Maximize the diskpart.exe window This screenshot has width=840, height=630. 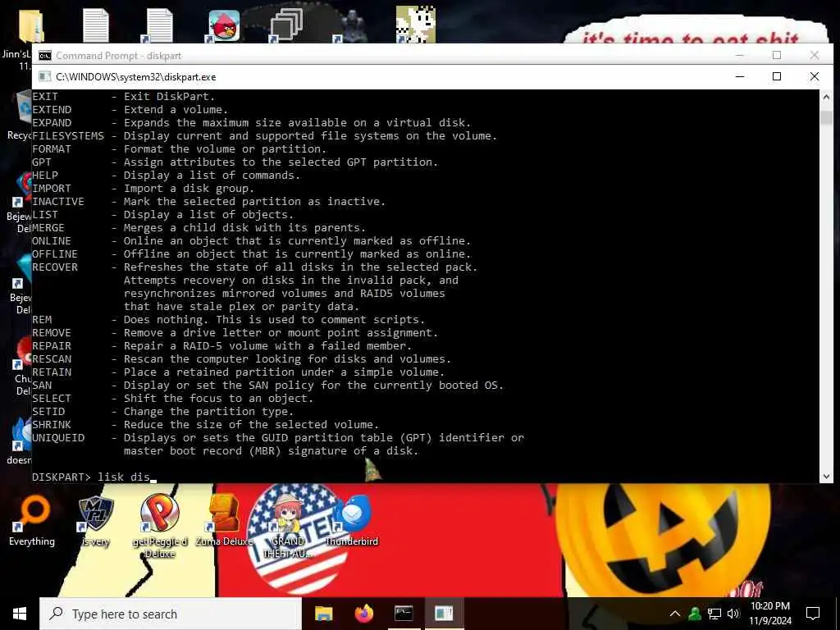click(x=777, y=76)
